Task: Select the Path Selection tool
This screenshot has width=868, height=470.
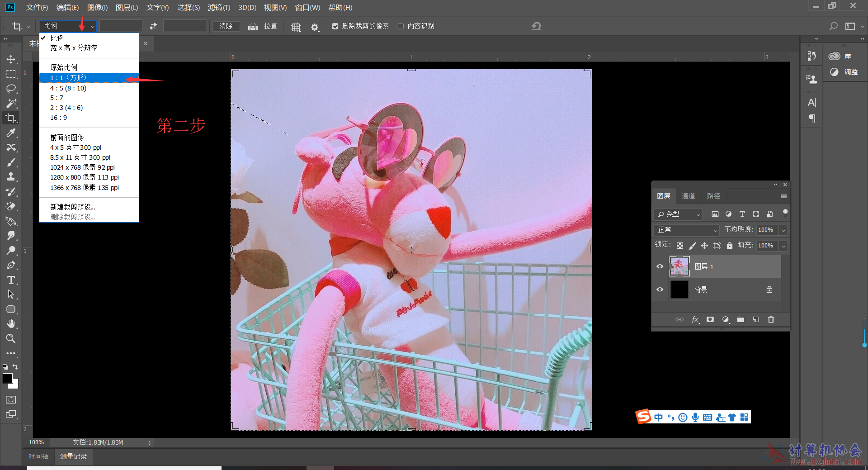Action: pos(11,294)
